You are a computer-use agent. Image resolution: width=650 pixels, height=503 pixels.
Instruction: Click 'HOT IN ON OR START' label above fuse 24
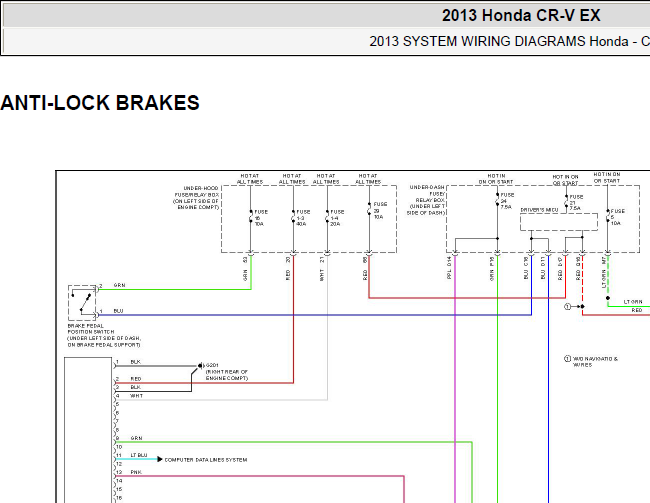tap(496, 179)
